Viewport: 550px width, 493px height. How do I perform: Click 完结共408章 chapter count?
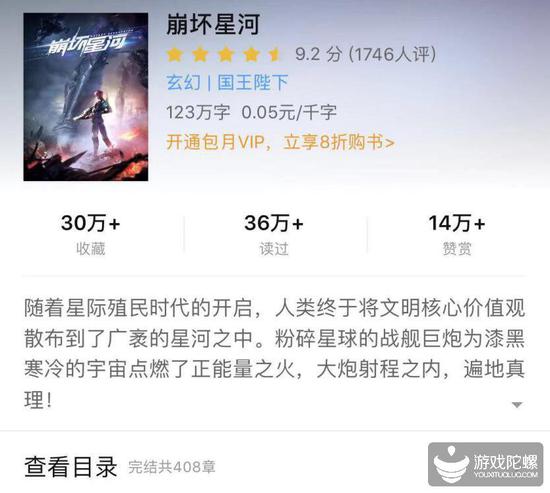(x=172, y=467)
